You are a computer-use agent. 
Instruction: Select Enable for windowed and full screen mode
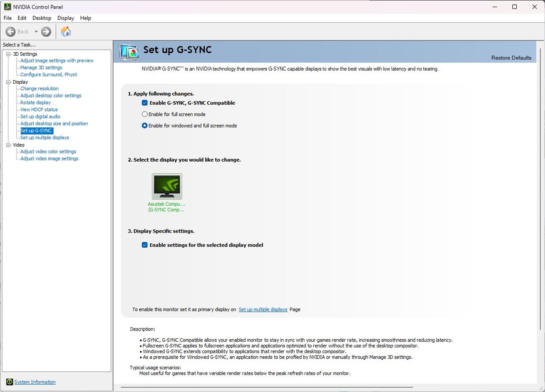(144, 125)
